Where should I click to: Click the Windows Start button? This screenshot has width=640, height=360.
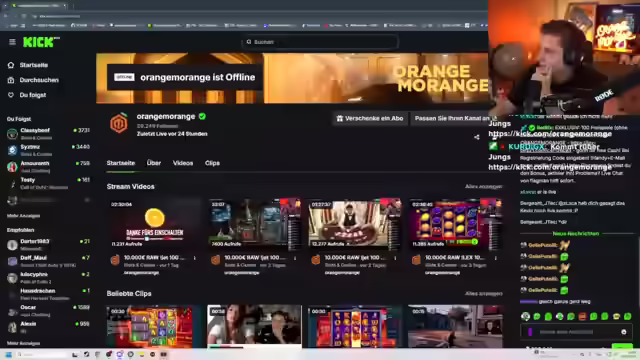(x=8, y=354)
